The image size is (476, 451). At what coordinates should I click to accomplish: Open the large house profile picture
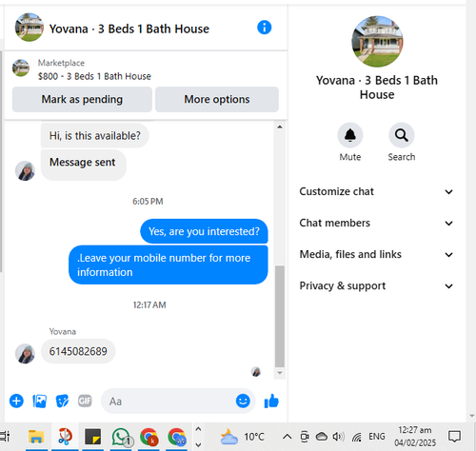[377, 41]
